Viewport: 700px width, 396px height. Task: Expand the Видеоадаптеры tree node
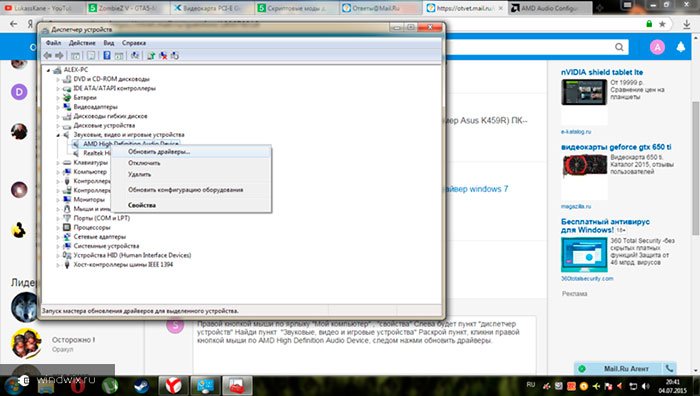(58, 107)
